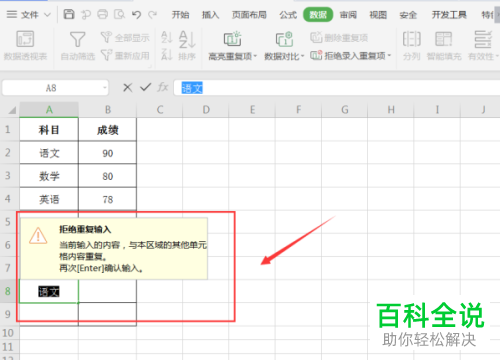The image size is (500, 360).
Task: Click the 语文 cell in row 2
Action: pyautogui.click(x=49, y=153)
